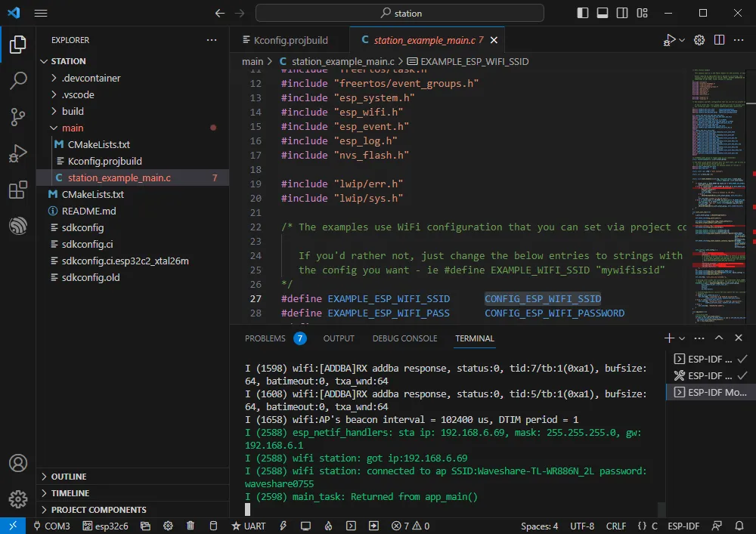
Task: Expand the OUTLINE section
Action: (x=68, y=477)
